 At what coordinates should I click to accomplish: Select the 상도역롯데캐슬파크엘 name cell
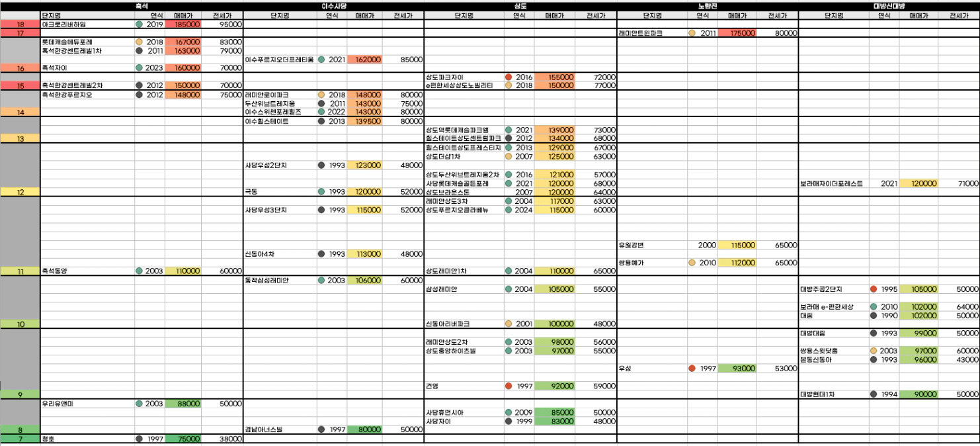click(x=464, y=130)
